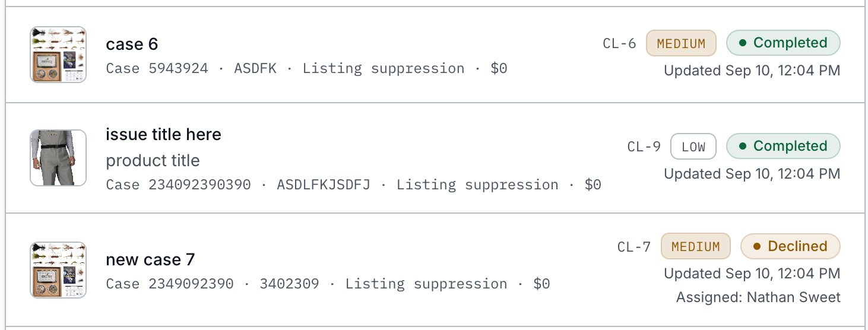Click the Completed status badge on CL-6

point(783,43)
